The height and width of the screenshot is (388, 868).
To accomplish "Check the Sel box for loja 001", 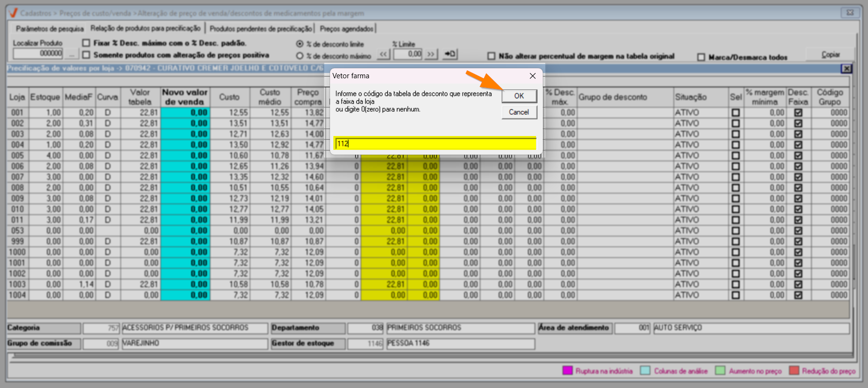I will [735, 113].
